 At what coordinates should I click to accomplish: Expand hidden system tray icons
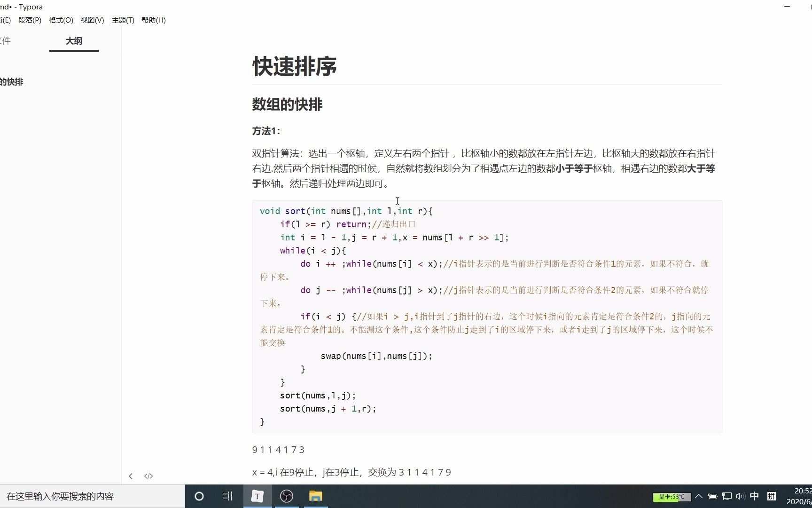coord(699,496)
